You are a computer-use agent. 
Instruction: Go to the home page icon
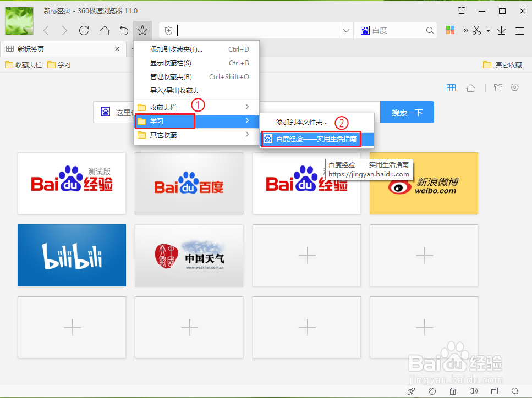(x=105, y=31)
